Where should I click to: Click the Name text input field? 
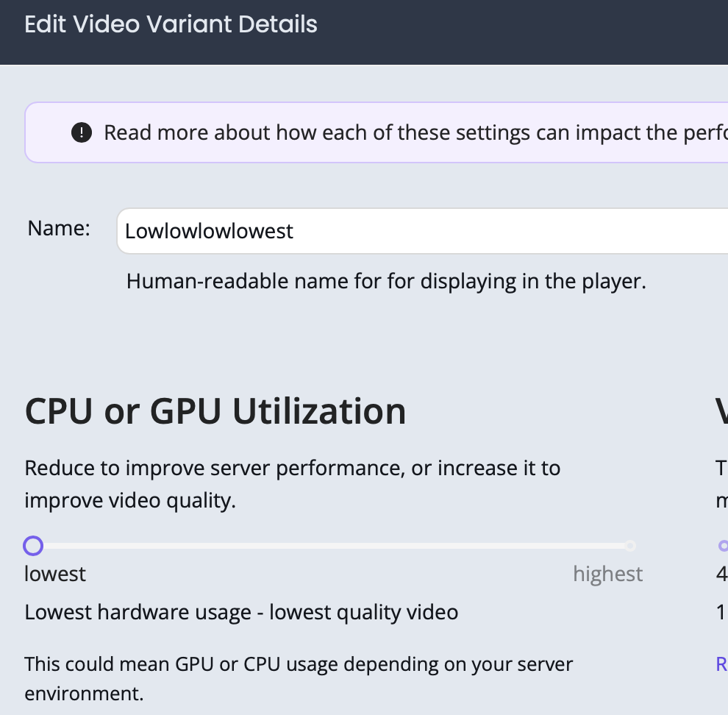point(368,230)
